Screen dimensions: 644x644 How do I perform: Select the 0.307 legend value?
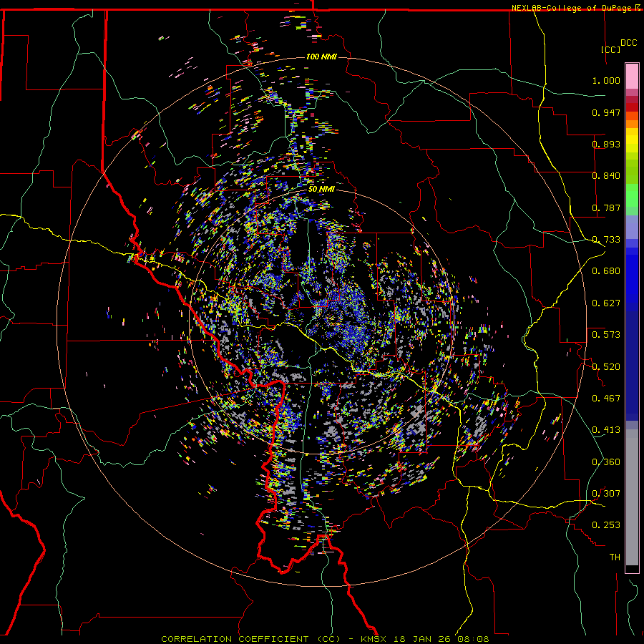tap(606, 494)
